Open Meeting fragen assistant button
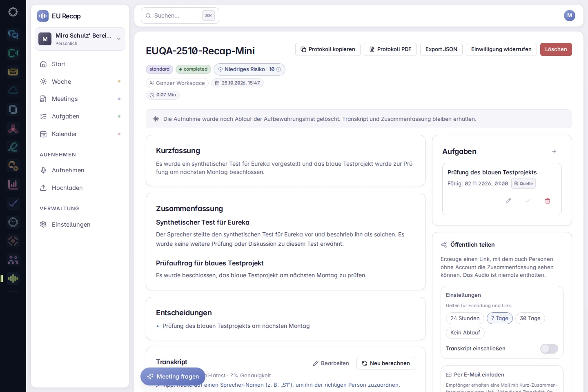The width and height of the screenshot is (588, 392). coord(173,376)
